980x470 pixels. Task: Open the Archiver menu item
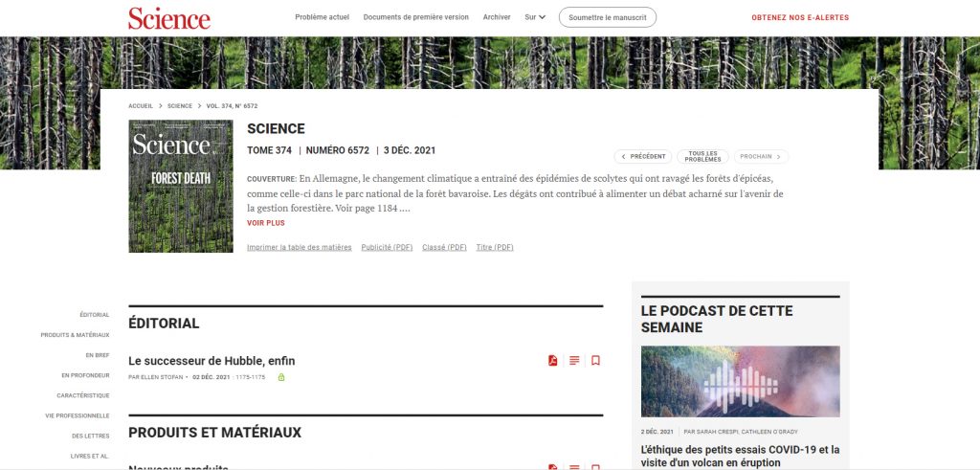tap(497, 17)
